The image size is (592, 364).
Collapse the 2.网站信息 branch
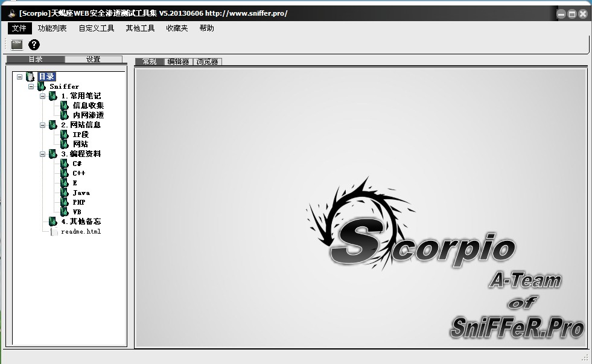[x=43, y=125]
